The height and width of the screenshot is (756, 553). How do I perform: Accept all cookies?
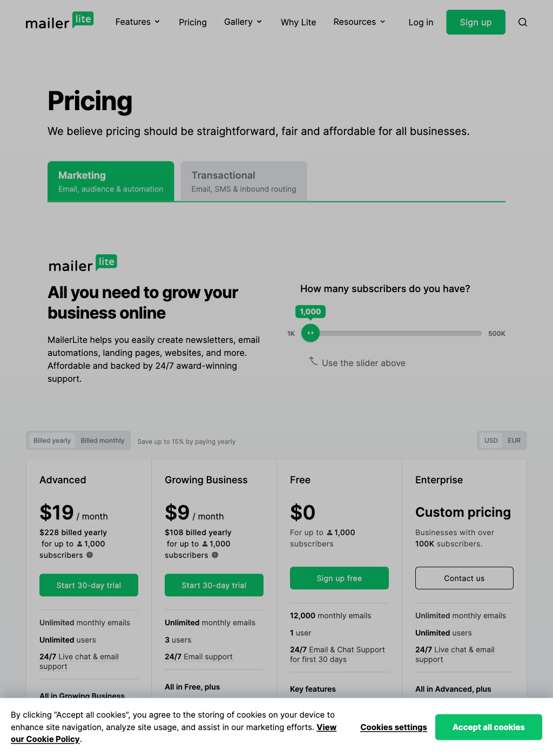(x=488, y=727)
